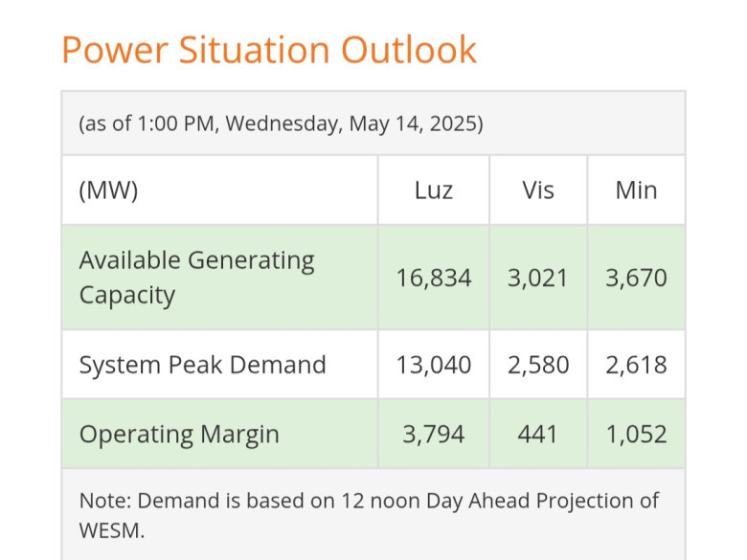Viewport: 747px width, 560px height.
Task: Click the word WESM in the note
Action: tap(111, 530)
